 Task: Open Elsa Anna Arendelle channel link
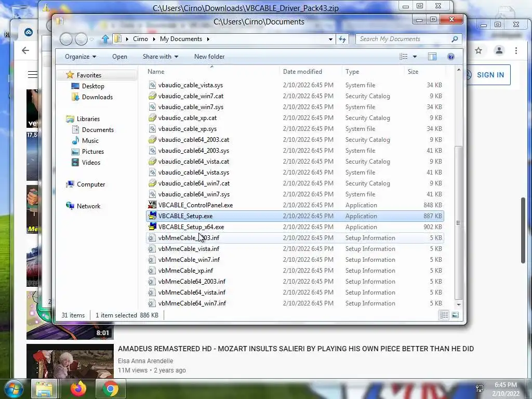(145, 361)
